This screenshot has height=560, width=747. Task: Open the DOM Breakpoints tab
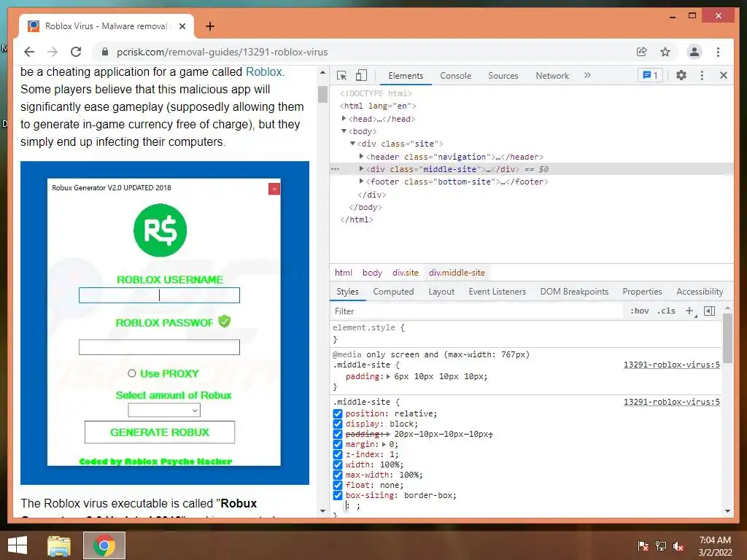pyautogui.click(x=574, y=292)
